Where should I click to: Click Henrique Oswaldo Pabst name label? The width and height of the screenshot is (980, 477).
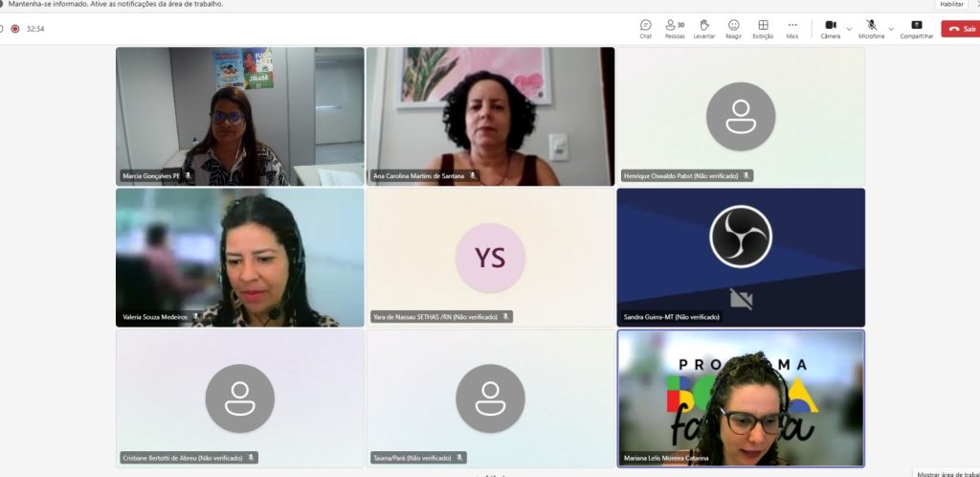point(680,176)
